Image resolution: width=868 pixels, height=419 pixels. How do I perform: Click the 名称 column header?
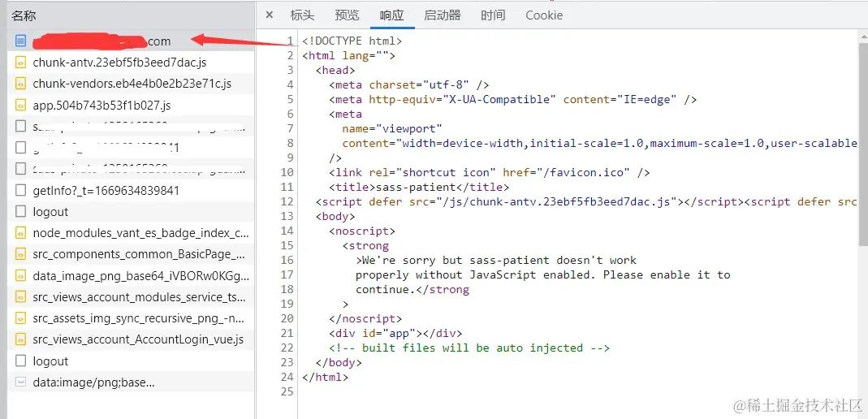pyautogui.click(x=24, y=15)
